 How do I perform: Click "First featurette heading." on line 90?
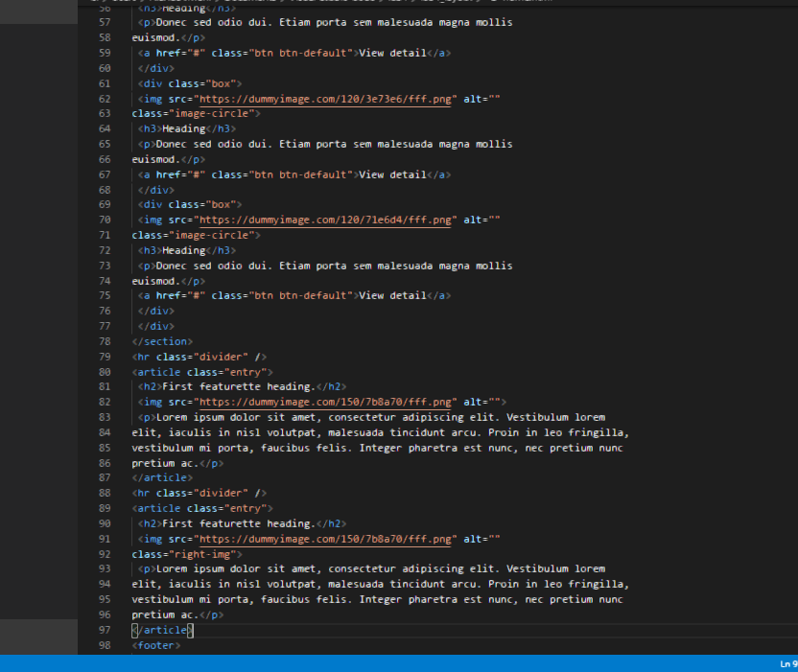239,523
